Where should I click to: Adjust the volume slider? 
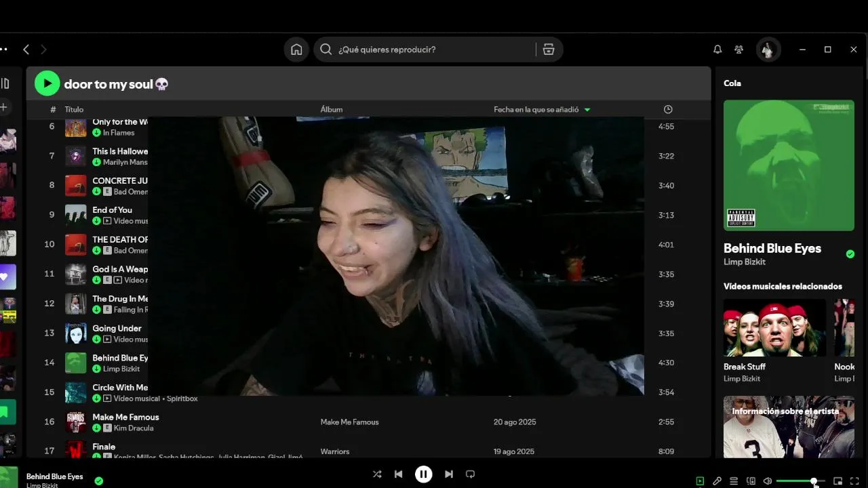[800, 481]
